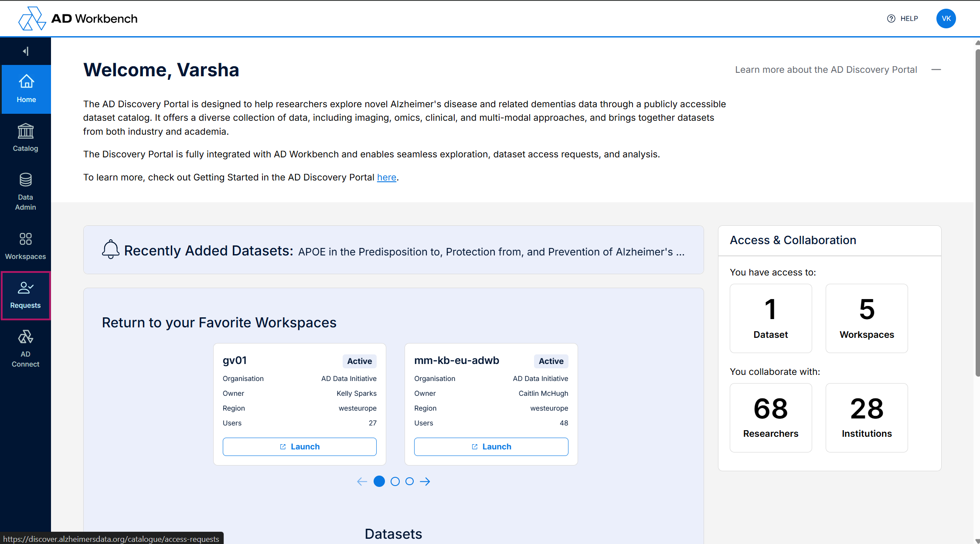Click the vertical page scrollbar
The image size is (980, 544).
point(977,212)
